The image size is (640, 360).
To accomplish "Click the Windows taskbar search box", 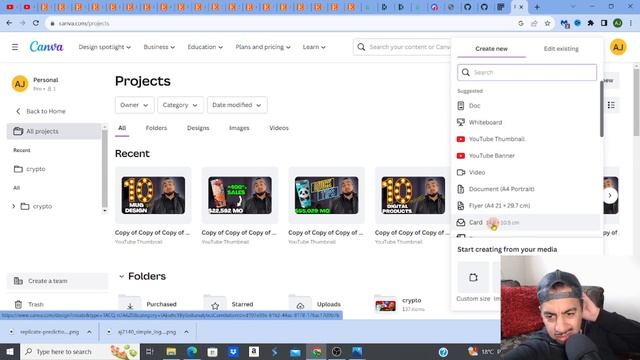I will click(80, 351).
